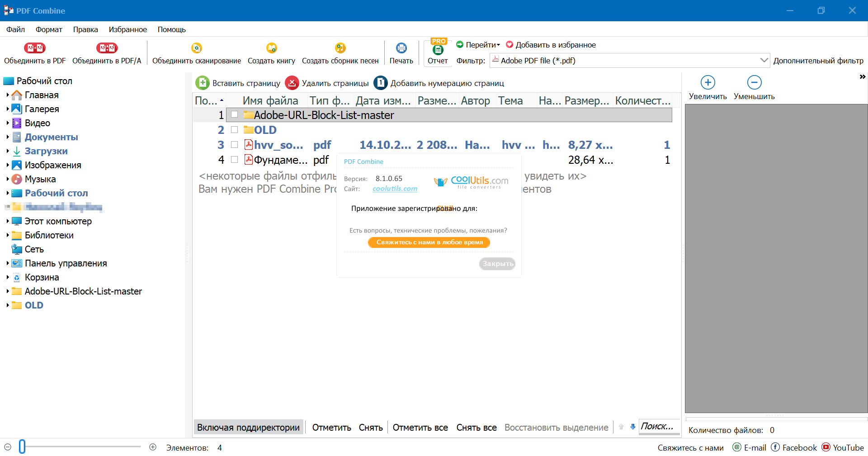Expand the Загрузки tree node

[8, 151]
